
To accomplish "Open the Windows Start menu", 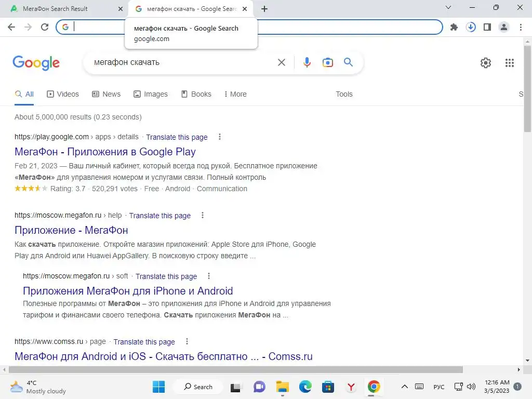I will click(x=158, y=387).
